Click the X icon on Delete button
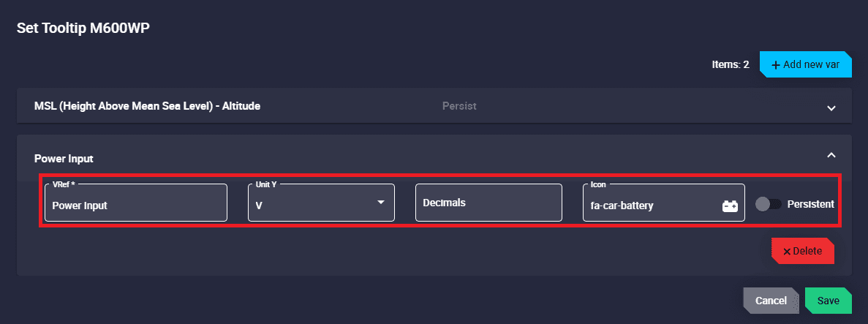 point(787,251)
